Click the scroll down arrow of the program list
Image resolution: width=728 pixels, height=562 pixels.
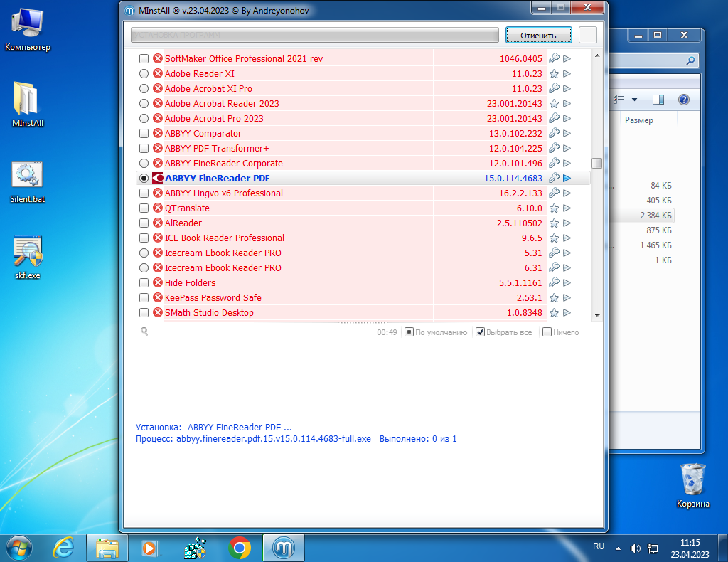point(597,315)
